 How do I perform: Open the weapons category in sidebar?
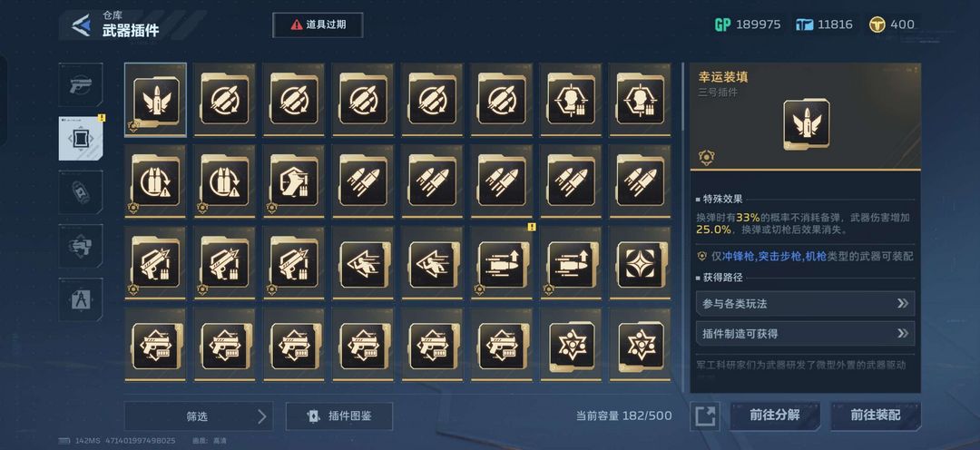[81, 84]
